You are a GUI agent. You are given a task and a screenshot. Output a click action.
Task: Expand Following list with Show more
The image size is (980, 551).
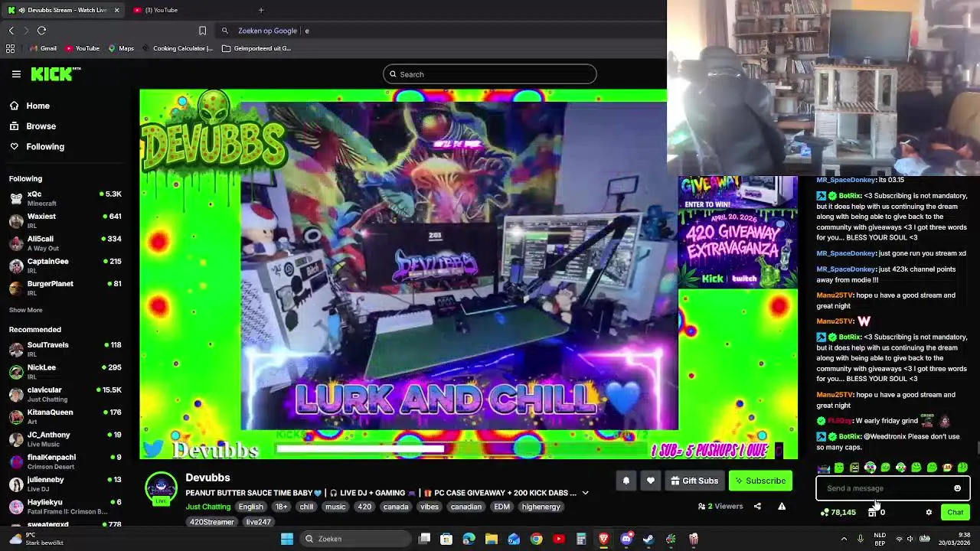[26, 310]
